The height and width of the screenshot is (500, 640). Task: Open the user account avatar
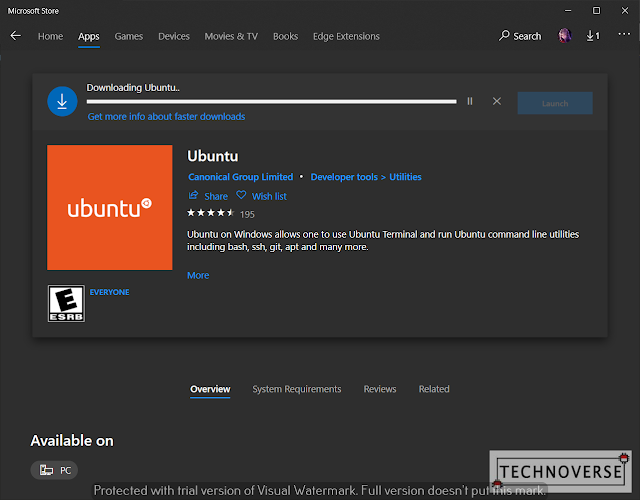click(565, 36)
